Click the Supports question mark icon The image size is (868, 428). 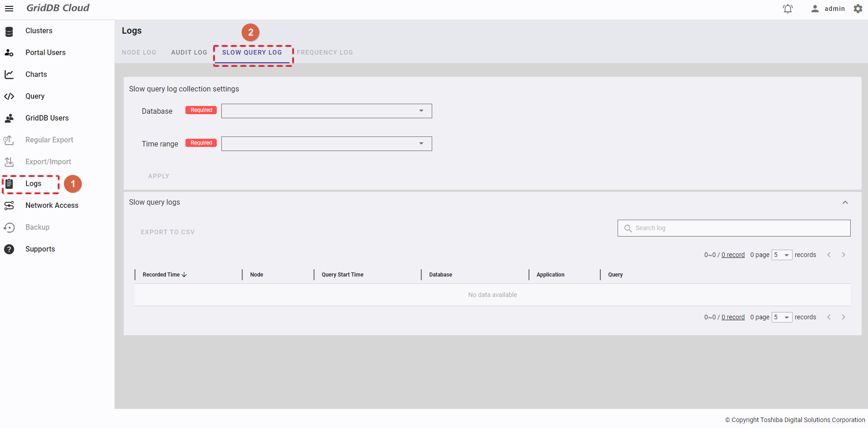(9, 249)
